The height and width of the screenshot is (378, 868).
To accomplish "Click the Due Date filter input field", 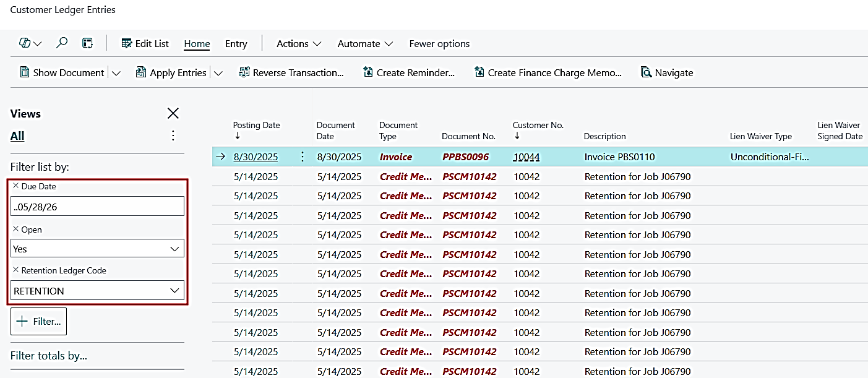I will pyautogui.click(x=98, y=206).
